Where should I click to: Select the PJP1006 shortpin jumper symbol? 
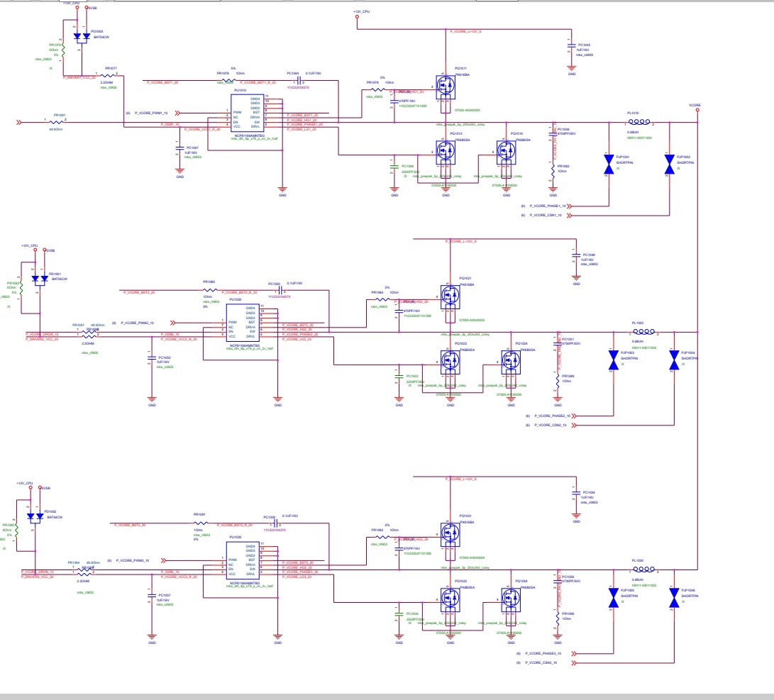[674, 598]
